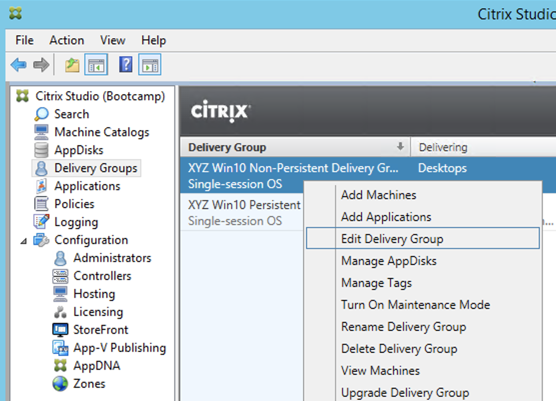Click the Delivering column header
The height and width of the screenshot is (401, 556).
(x=443, y=147)
